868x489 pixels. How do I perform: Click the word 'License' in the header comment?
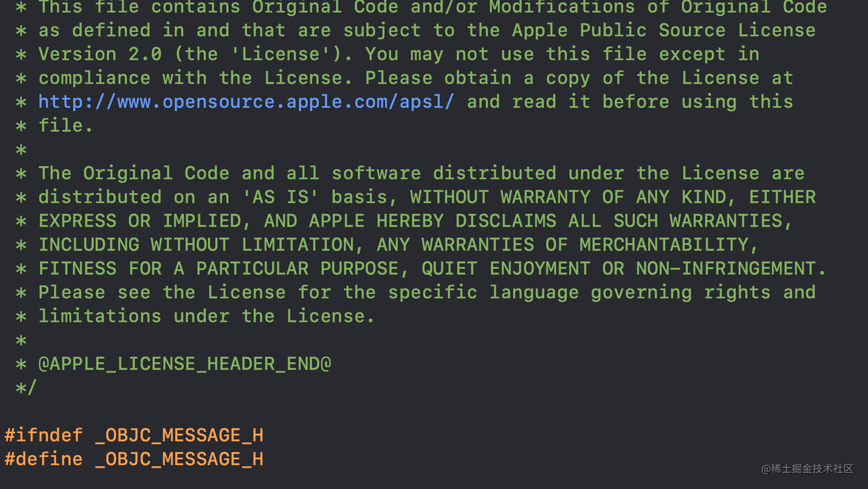pos(305,77)
